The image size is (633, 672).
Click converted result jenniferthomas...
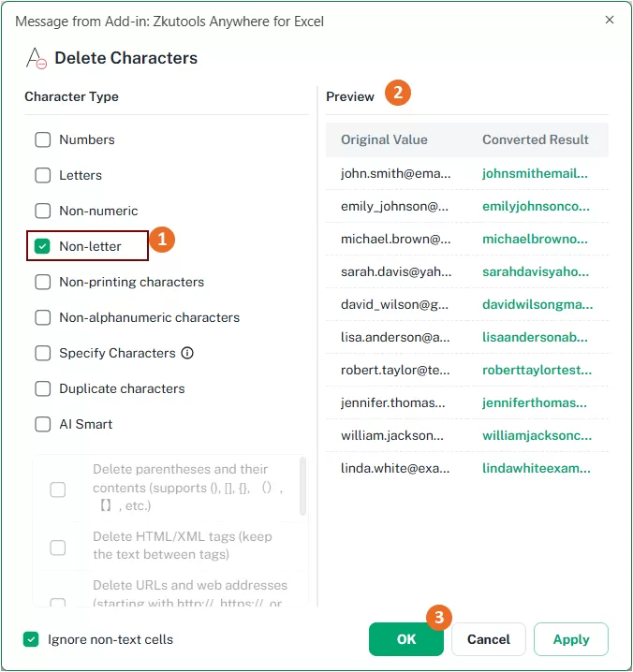click(535, 402)
